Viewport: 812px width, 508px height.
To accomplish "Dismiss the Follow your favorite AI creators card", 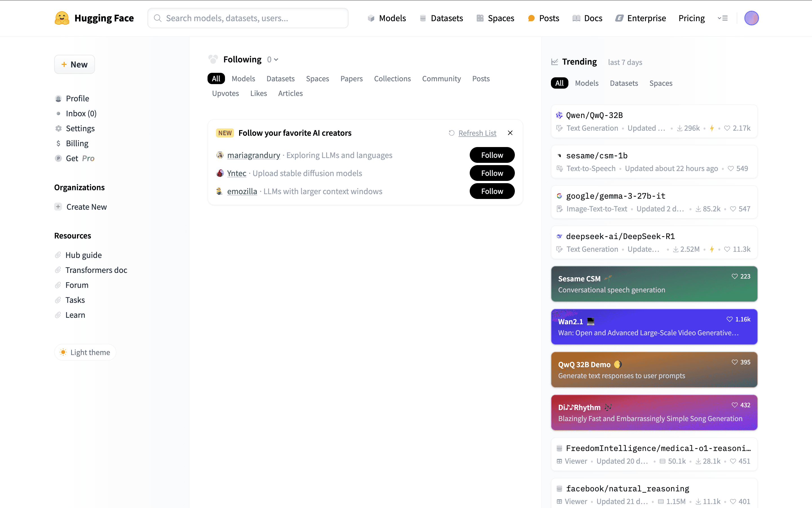I will [x=510, y=133].
